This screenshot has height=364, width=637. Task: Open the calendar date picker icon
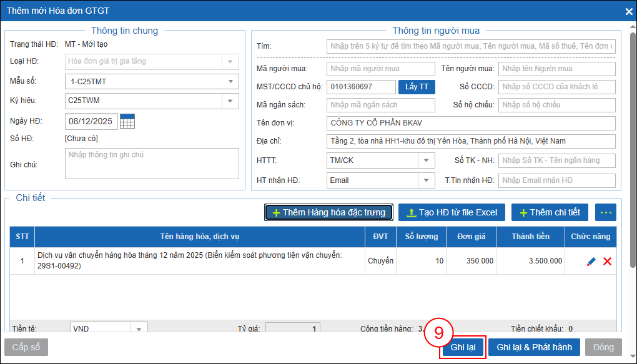tap(127, 121)
